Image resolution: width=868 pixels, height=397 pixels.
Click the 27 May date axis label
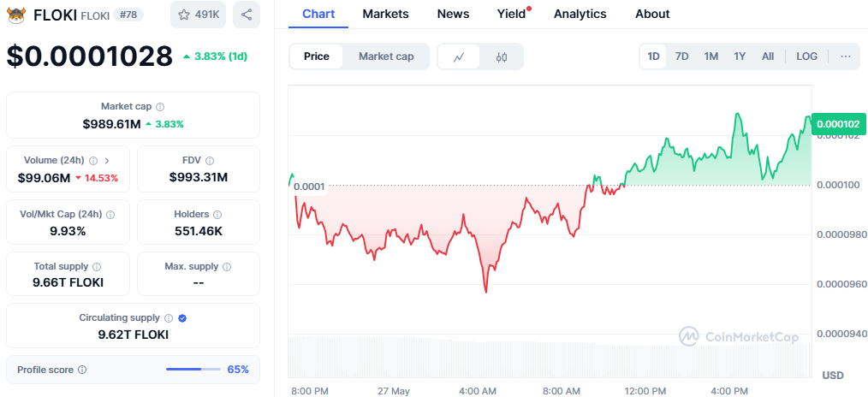[394, 391]
